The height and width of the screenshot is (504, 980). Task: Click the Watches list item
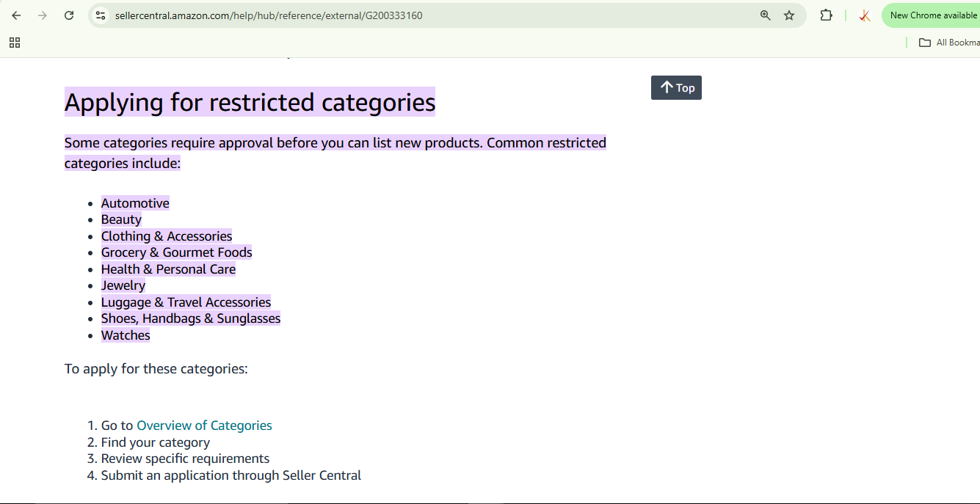[x=126, y=335]
